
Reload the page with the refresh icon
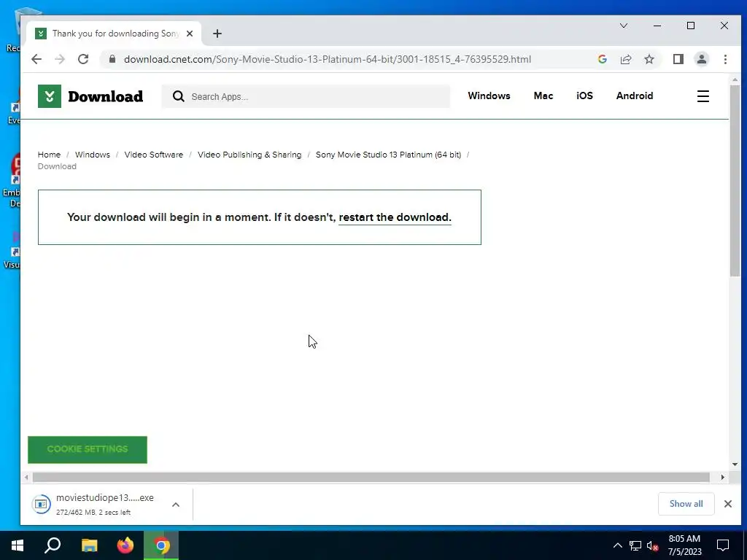(83, 59)
